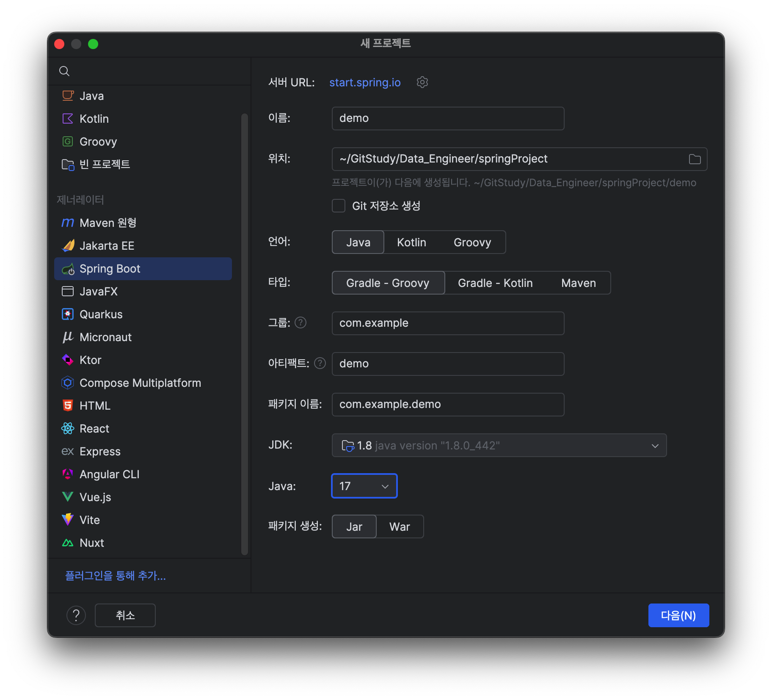772x700 pixels.
Task: Select Micronaut in the generators list
Action: tap(143, 337)
